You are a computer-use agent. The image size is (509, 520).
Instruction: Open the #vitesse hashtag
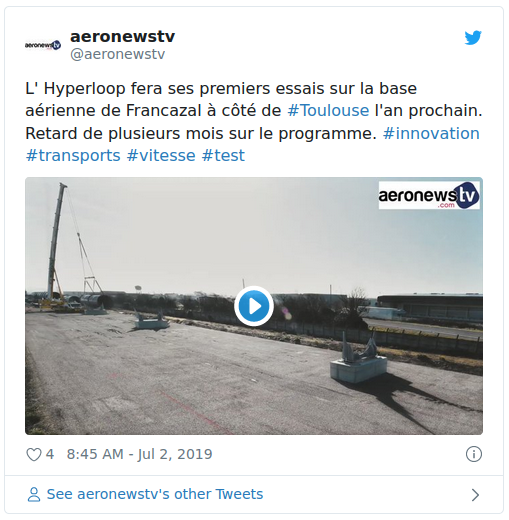pos(161,156)
